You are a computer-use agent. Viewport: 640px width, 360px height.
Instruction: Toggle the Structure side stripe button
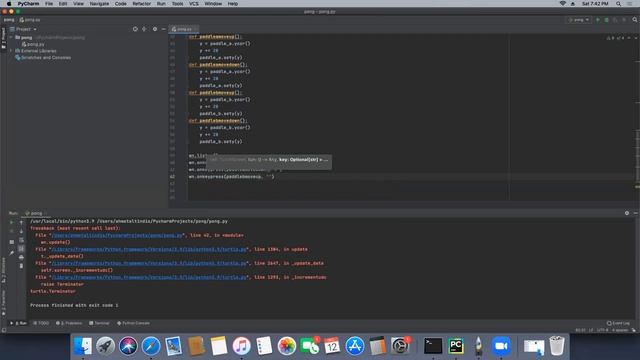point(3,270)
